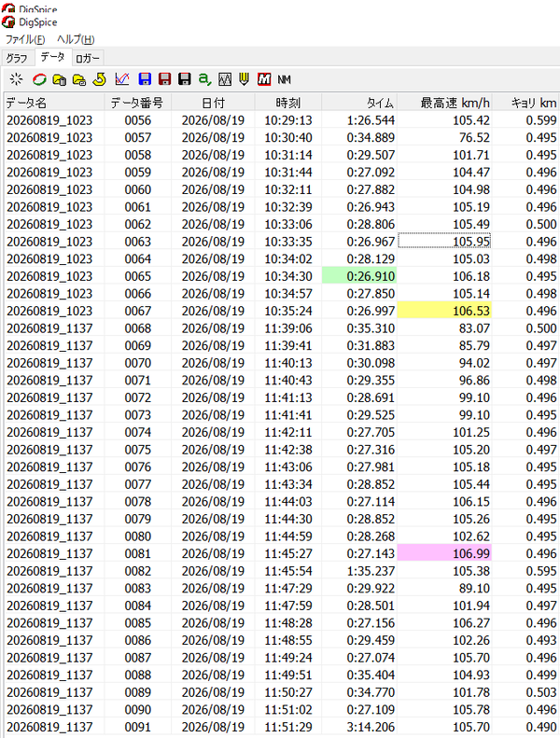Image resolution: width=560 pixels, height=738 pixels.
Task: Select the green highlighted 0:26.910 time cell
Action: pyautogui.click(x=359, y=276)
